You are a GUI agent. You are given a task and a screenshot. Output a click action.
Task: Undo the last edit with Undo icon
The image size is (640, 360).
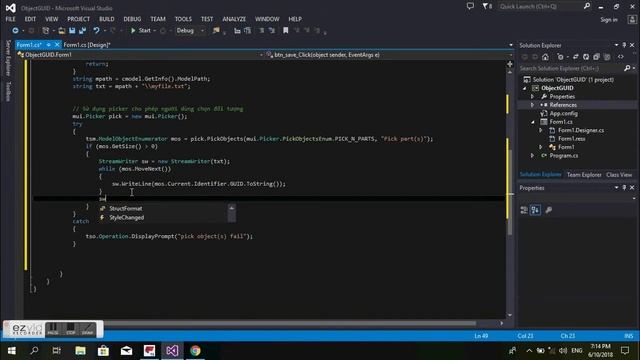(x=96, y=31)
